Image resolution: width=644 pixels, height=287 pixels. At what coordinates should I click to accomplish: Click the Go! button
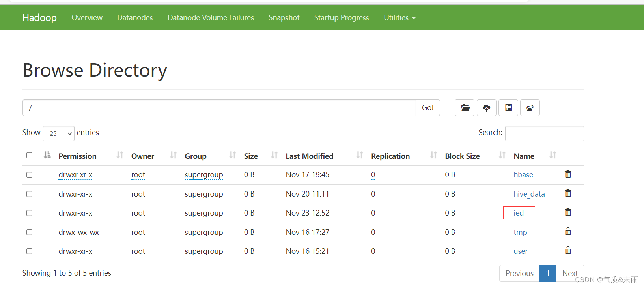428,108
